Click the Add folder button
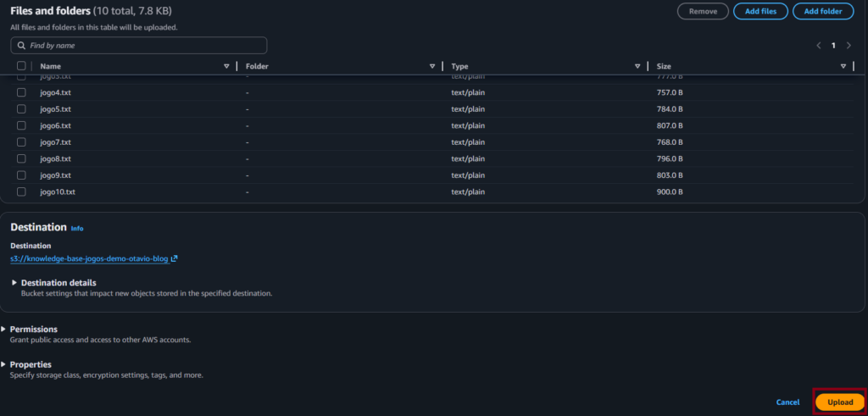This screenshot has width=868, height=416. [x=823, y=11]
